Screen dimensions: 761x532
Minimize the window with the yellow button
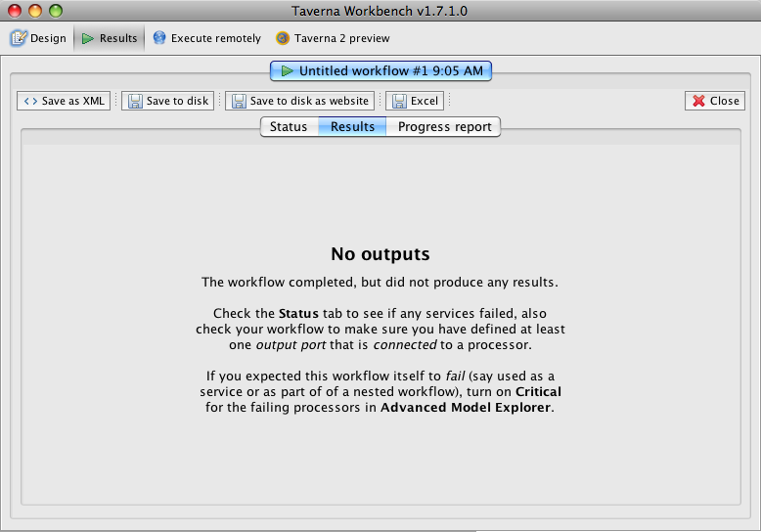coord(35,11)
